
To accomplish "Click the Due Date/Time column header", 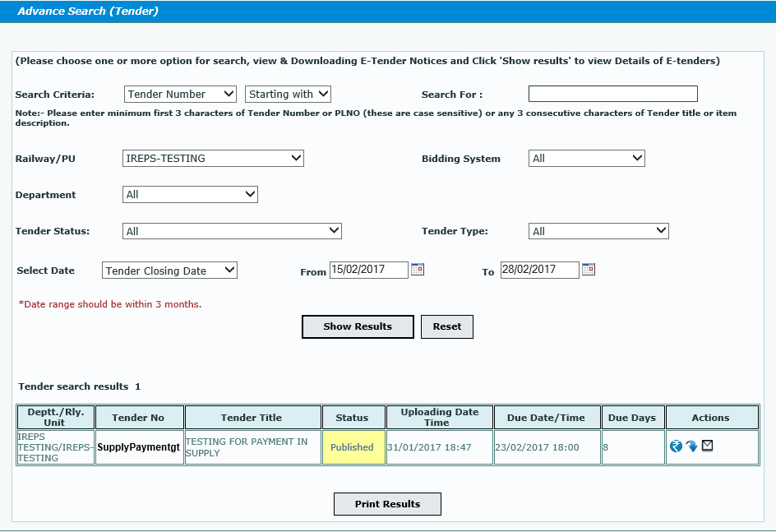I will tap(547, 418).
